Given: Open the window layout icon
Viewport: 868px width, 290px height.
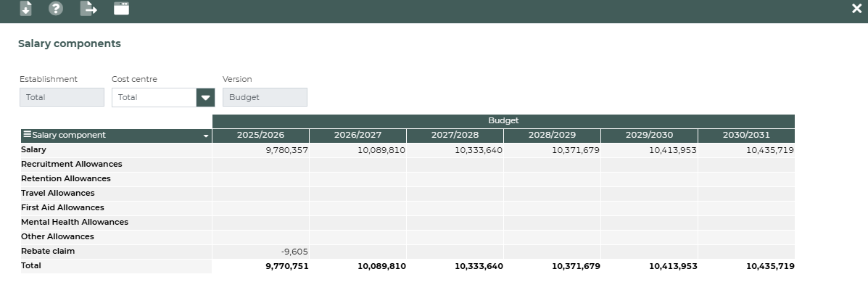Looking at the screenshot, I should pyautogui.click(x=122, y=9).
